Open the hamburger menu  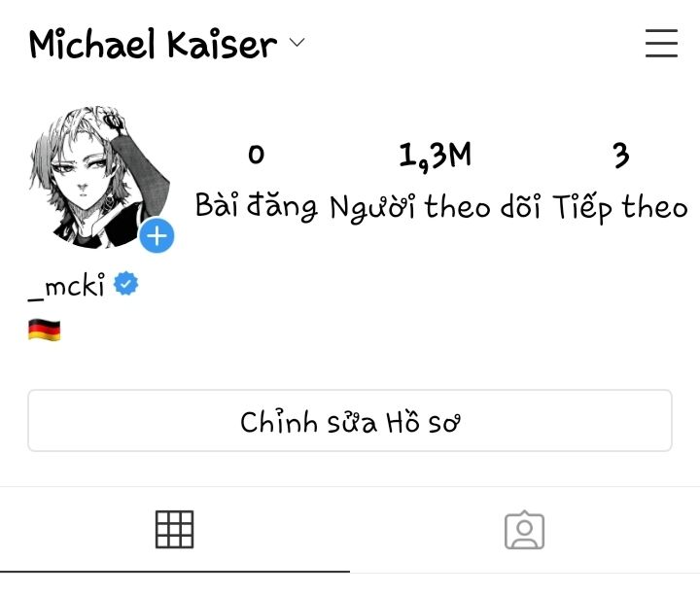(661, 44)
